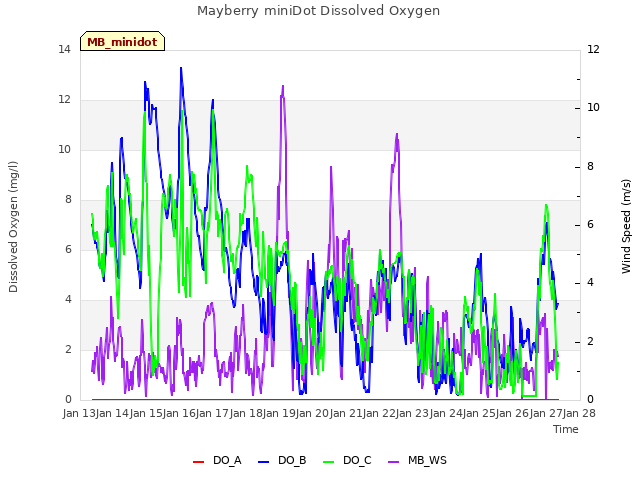Viewport: 640px width, 480px height.
Task: Toggle the DO_B legend entry
Action: [282, 460]
